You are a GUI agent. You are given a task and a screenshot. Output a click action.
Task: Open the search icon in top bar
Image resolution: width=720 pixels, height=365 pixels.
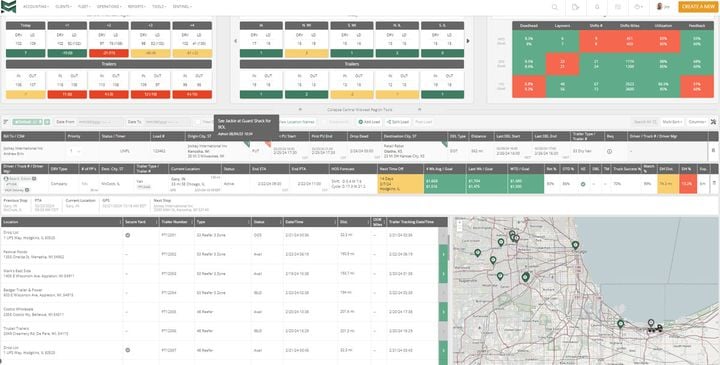tap(555, 7)
